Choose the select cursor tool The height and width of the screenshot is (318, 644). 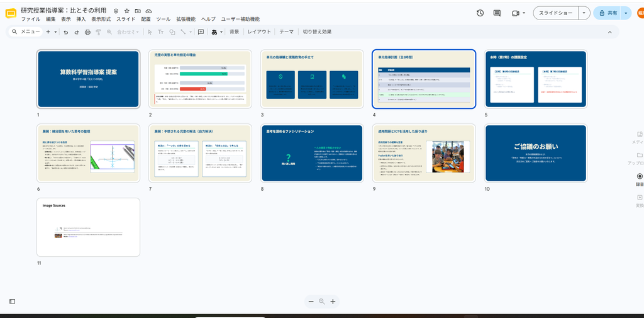coord(150,31)
